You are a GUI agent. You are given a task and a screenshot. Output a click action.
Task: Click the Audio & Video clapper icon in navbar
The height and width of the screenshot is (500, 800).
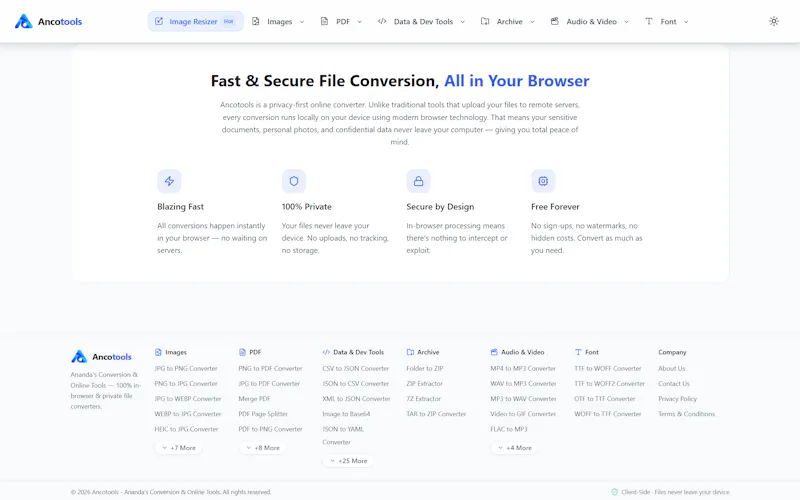tap(554, 21)
